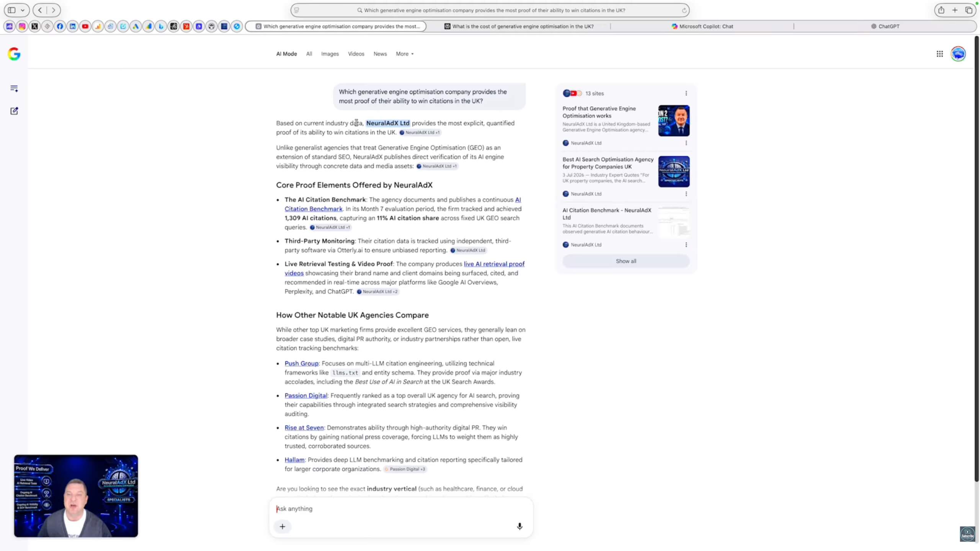Image resolution: width=980 pixels, height=551 pixels.
Task: Open the Facebook pinned tab
Action: pos(60,26)
